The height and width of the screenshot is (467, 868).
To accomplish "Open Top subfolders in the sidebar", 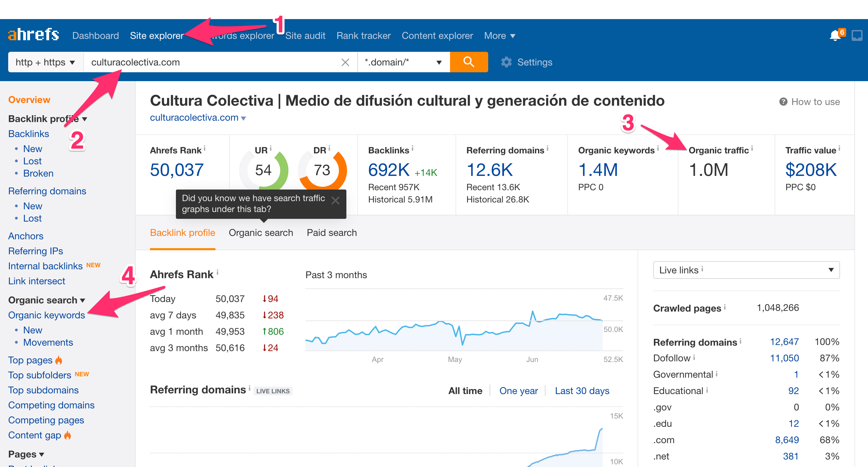I will [40, 375].
